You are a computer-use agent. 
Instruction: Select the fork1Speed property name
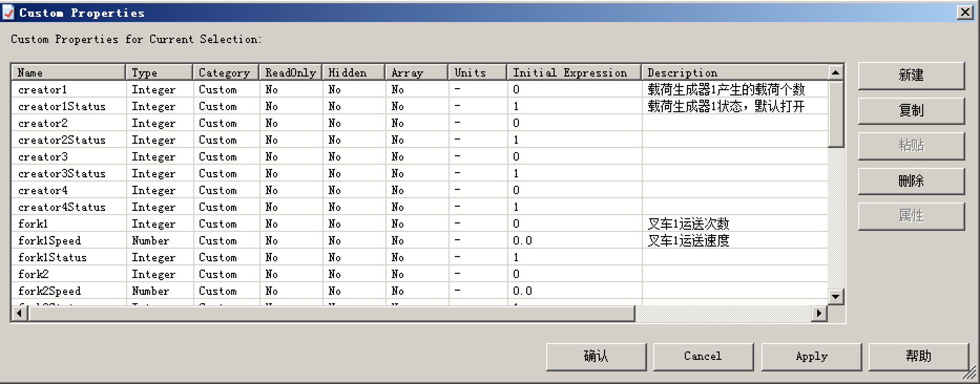point(49,241)
